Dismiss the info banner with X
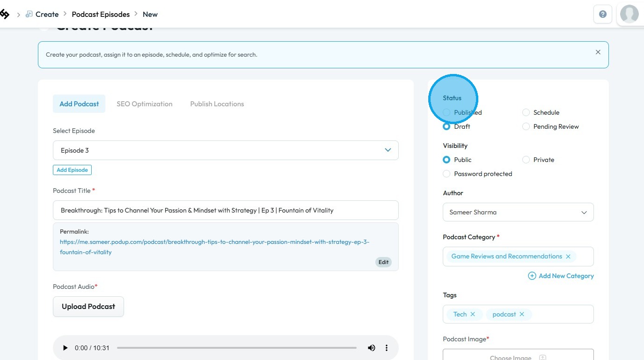 coord(598,52)
